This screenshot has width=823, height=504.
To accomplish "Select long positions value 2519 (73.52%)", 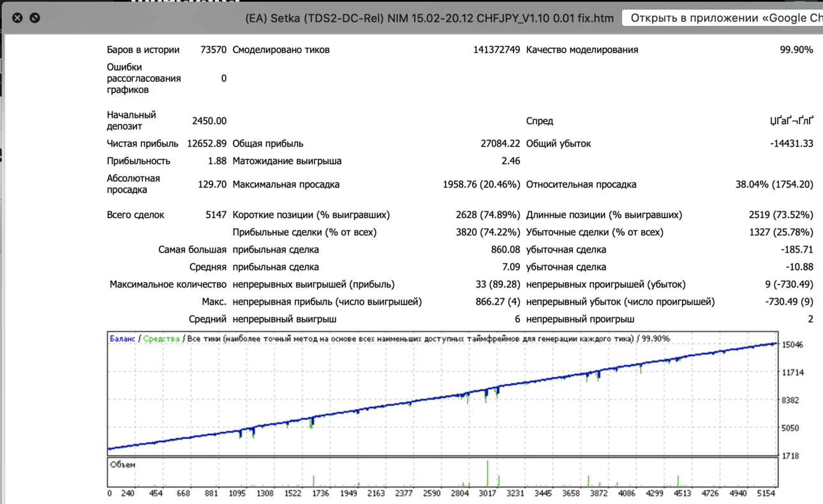I will point(781,215).
